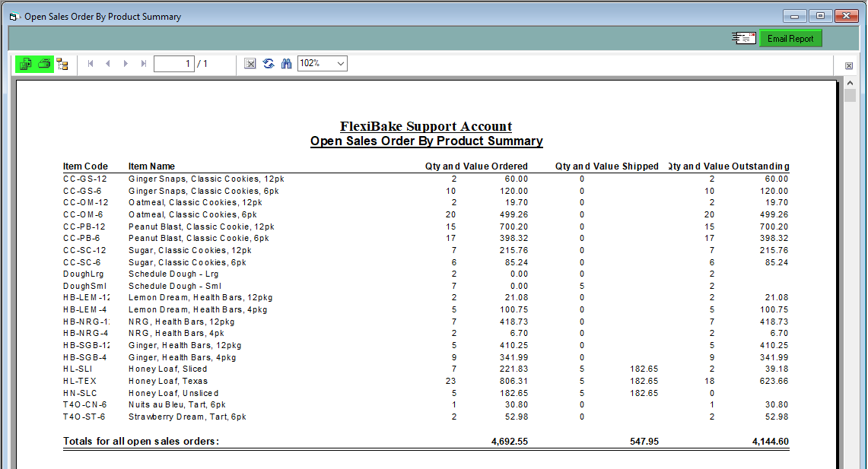Click ordered value 700.20 for CC-PB-12
The image size is (868, 469).
point(513,227)
